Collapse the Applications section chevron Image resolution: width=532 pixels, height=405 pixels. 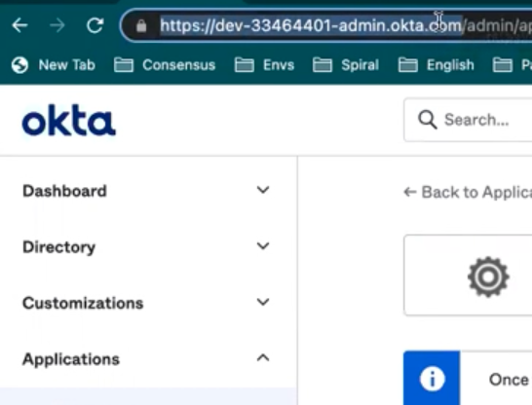[263, 358]
